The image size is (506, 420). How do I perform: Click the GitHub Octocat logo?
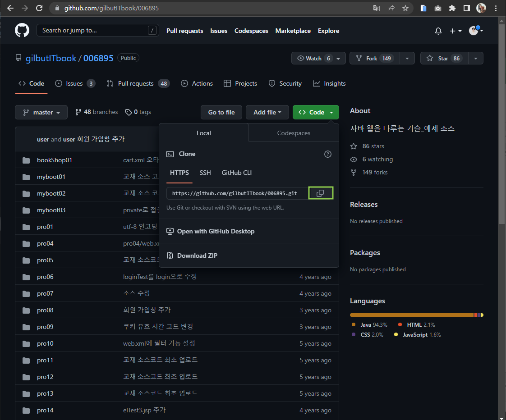point(22,30)
